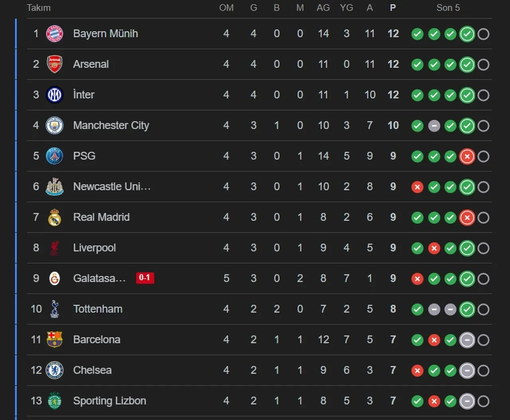Click the 'P' points column header

coord(393,8)
